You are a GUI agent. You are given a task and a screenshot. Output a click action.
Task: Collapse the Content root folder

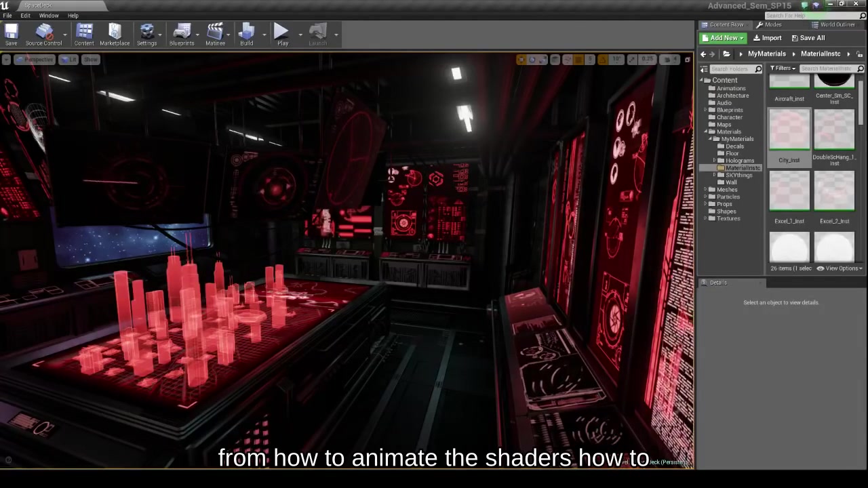click(701, 80)
